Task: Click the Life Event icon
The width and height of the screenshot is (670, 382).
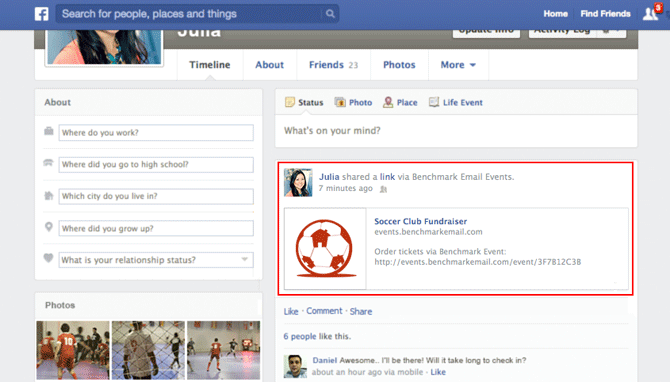Action: [x=434, y=102]
